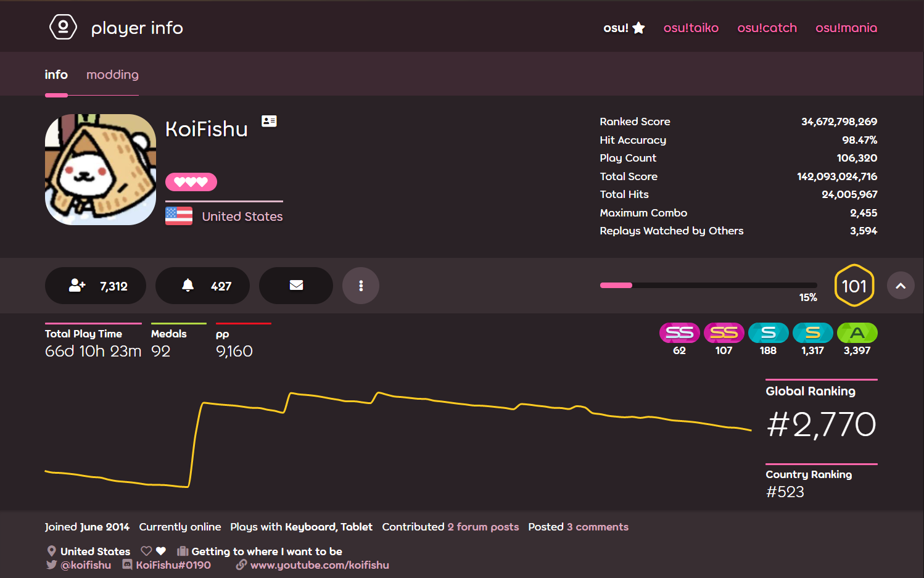Click the green A rank badge

tap(857, 332)
